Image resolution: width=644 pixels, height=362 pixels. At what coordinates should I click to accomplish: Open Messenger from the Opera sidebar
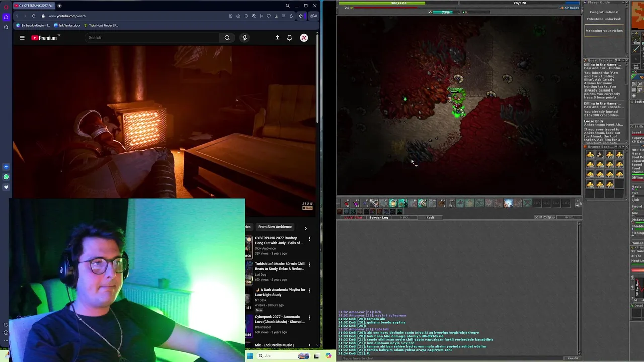(6, 167)
